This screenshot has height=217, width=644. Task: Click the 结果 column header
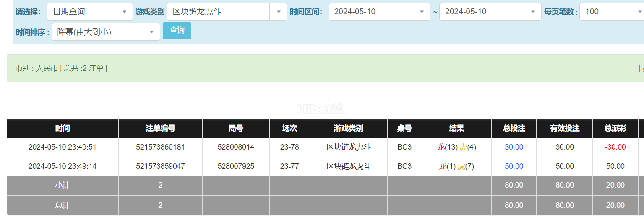pyautogui.click(x=456, y=128)
